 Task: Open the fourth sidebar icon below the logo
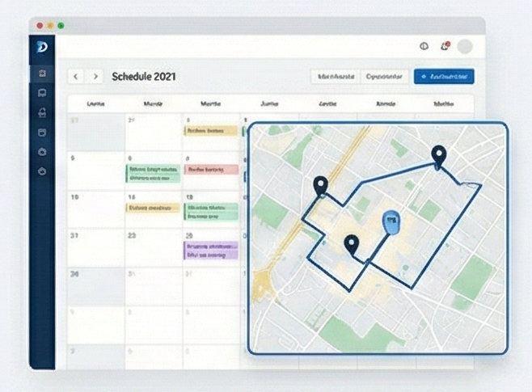(x=42, y=132)
